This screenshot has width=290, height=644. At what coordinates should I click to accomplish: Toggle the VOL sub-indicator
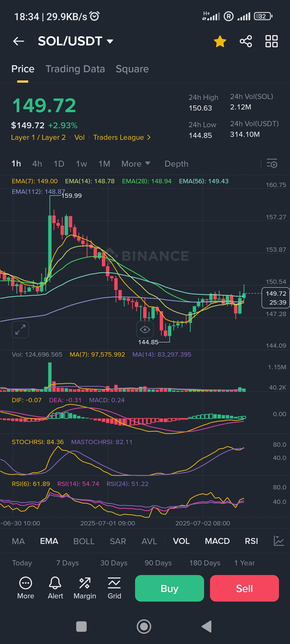click(181, 541)
